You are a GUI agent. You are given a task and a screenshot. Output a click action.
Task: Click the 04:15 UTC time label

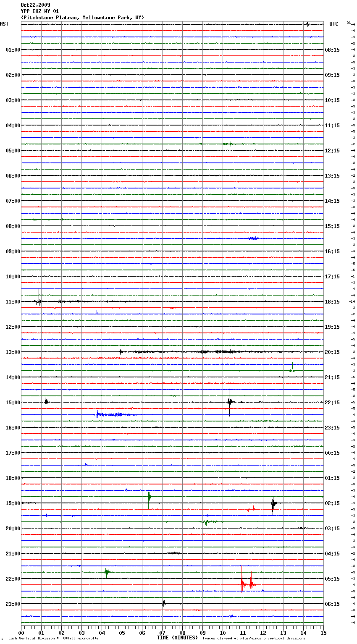[x=332, y=554]
